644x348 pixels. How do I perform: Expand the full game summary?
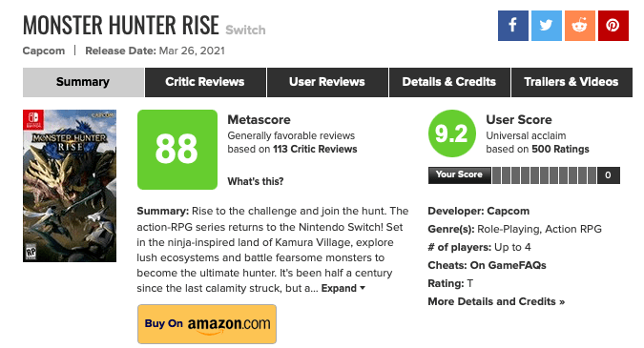(343, 288)
